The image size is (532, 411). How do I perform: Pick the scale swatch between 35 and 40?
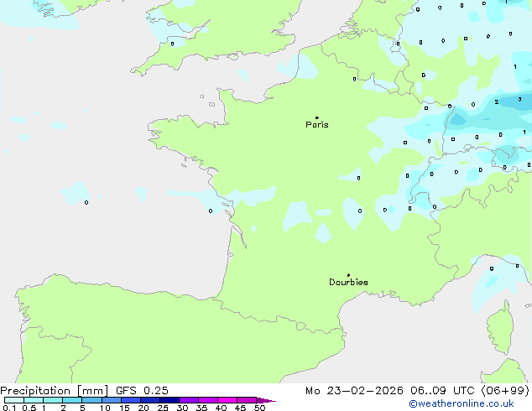coord(210,401)
